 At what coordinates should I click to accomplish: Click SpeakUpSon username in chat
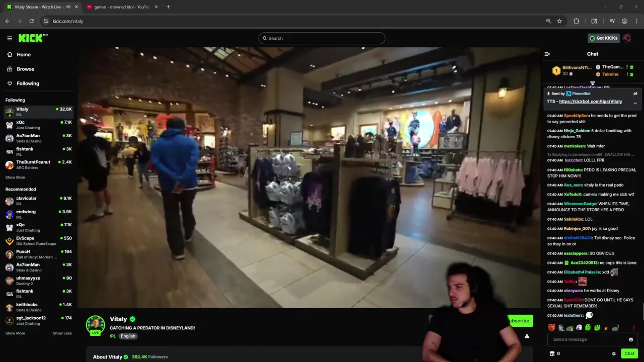[x=576, y=116]
